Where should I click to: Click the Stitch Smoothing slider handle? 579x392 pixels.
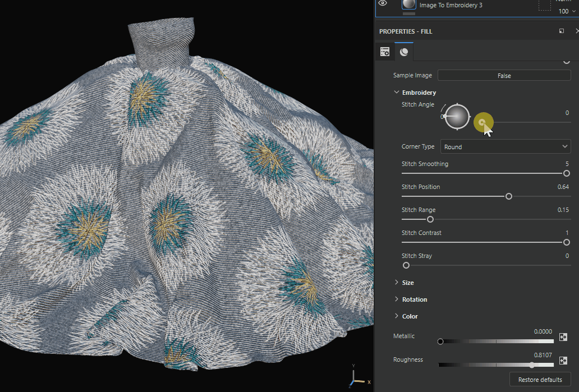[567, 173]
